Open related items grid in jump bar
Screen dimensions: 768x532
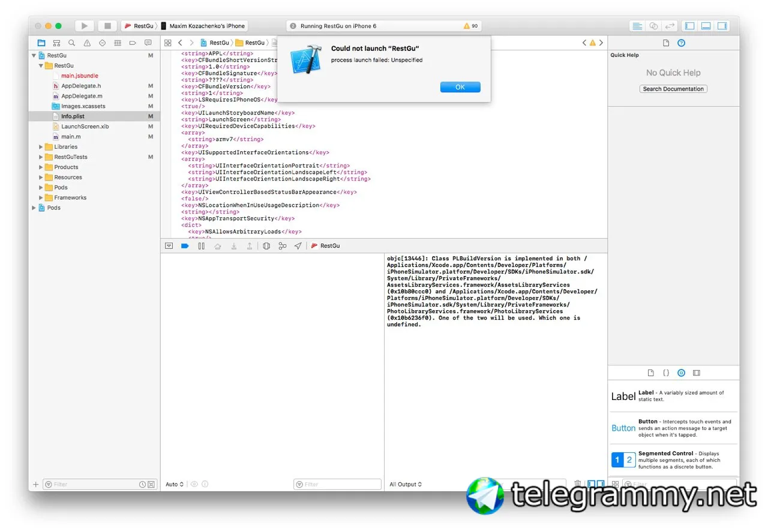168,43
